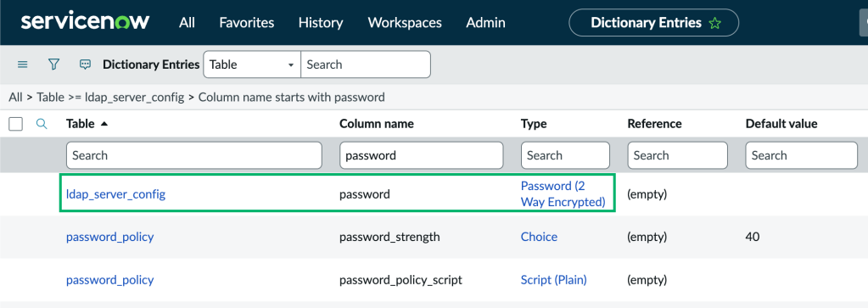Open password_policy link in password_policy_script row
Viewport: 868px width, 308px height.
click(109, 280)
